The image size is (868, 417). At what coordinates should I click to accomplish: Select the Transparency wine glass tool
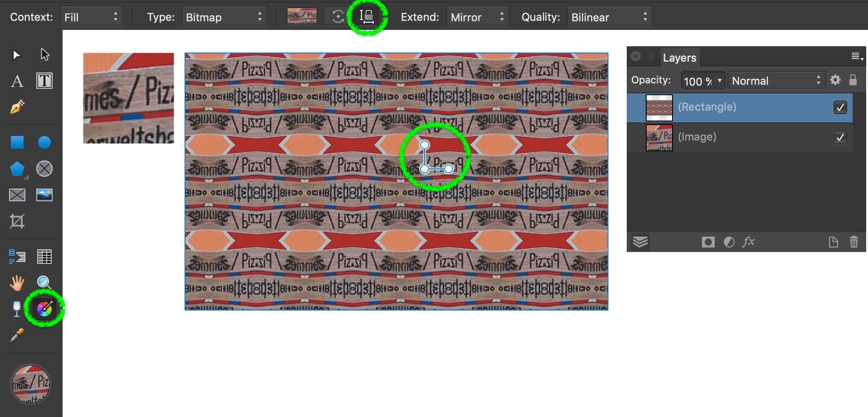[x=17, y=309]
